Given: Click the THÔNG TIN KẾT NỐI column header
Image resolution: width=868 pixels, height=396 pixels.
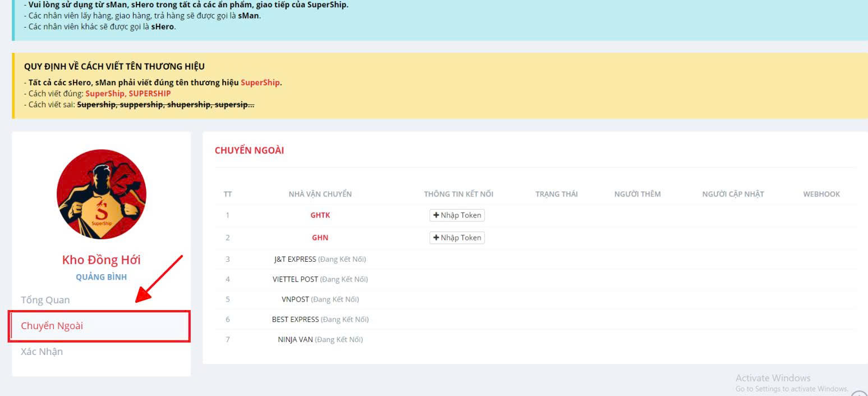Looking at the screenshot, I should (x=459, y=194).
